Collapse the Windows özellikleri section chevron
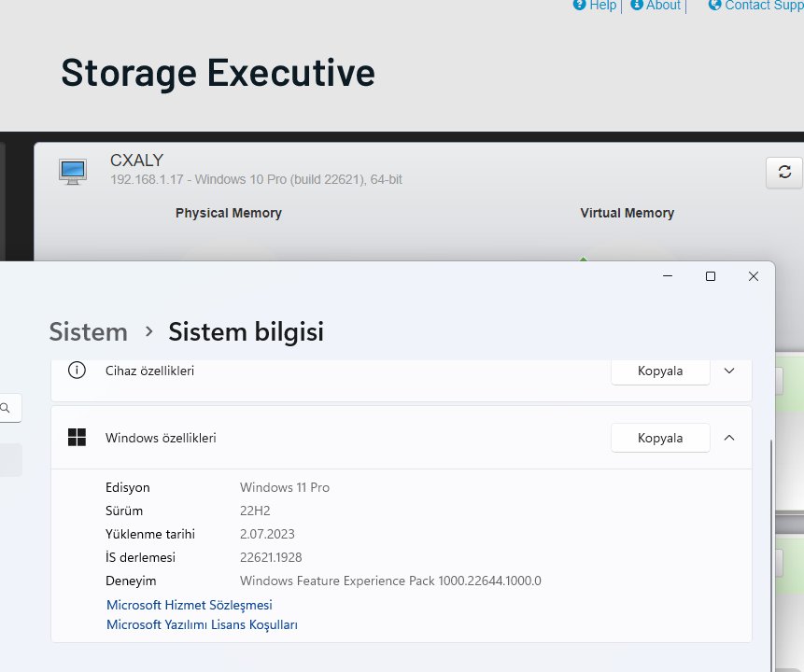Screen dimensions: 804x672 click(729, 437)
